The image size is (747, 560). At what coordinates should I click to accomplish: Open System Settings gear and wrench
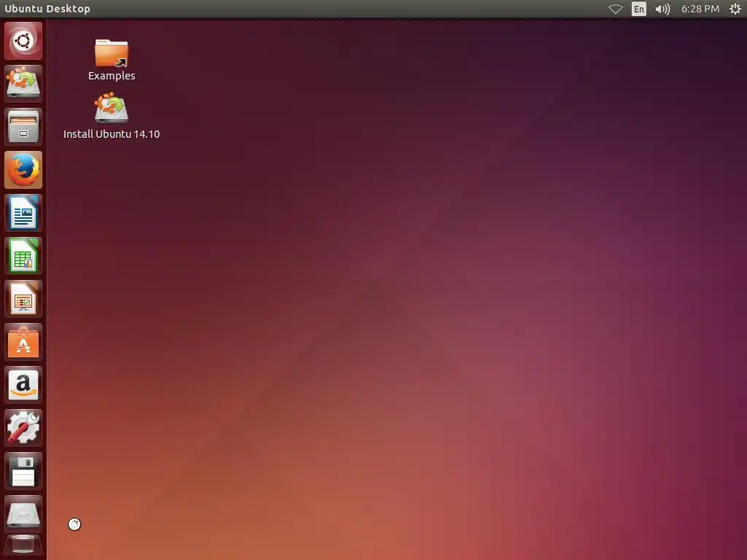(23, 427)
